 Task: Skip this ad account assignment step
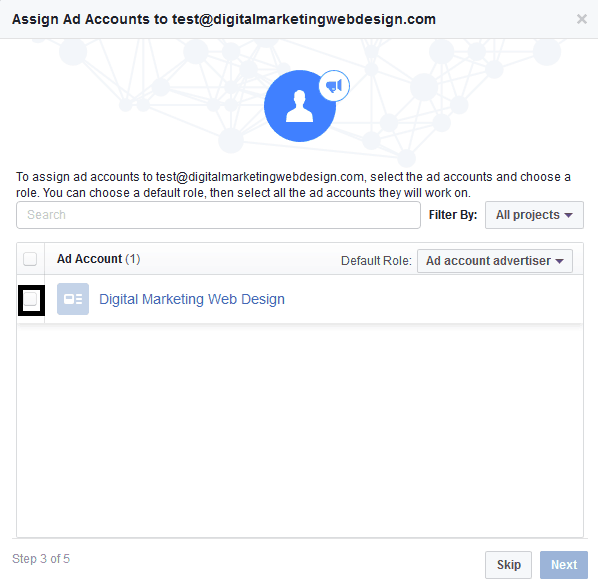coord(508,565)
